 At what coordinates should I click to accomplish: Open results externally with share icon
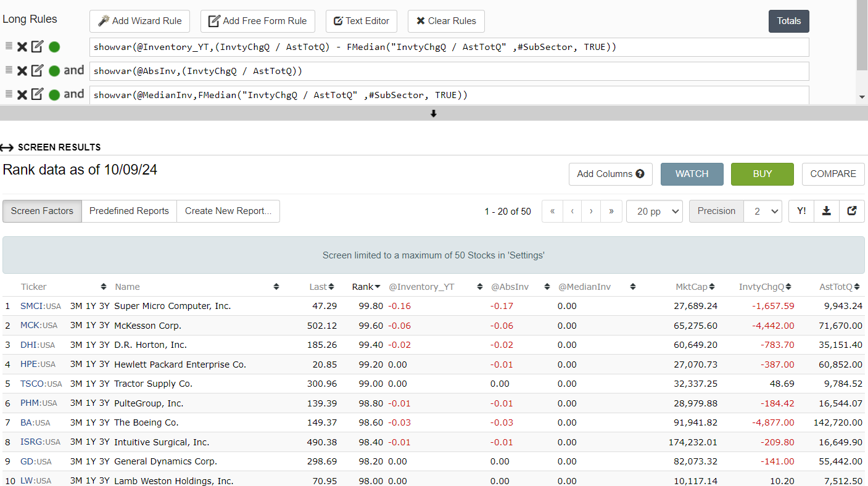852,211
